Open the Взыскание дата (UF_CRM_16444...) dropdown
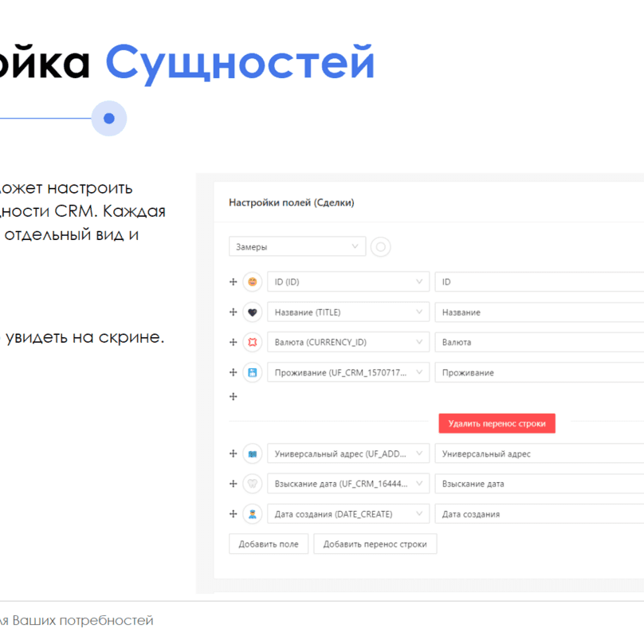The image size is (644, 644). click(348, 484)
